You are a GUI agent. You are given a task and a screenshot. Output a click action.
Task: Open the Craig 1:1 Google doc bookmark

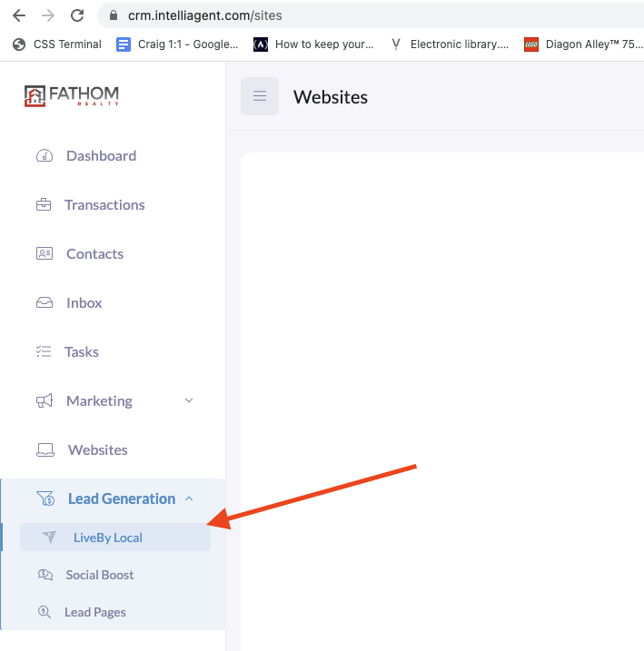(x=177, y=44)
